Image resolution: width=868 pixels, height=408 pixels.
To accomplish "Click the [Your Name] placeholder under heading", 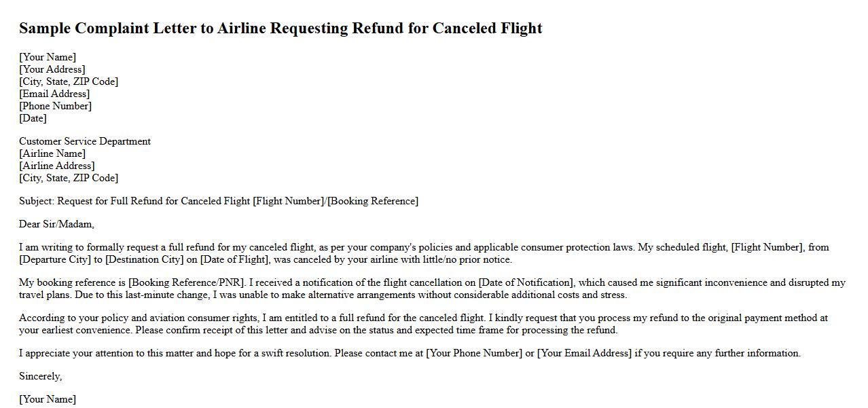I will pyautogui.click(x=48, y=57).
